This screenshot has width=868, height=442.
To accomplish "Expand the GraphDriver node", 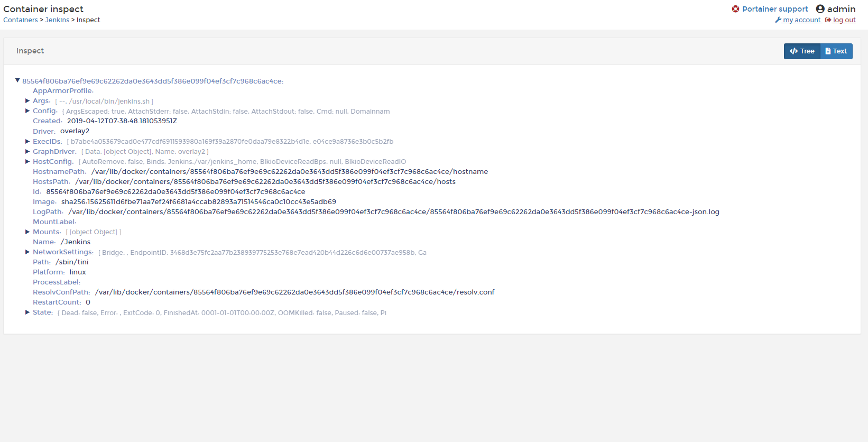I will coord(27,151).
